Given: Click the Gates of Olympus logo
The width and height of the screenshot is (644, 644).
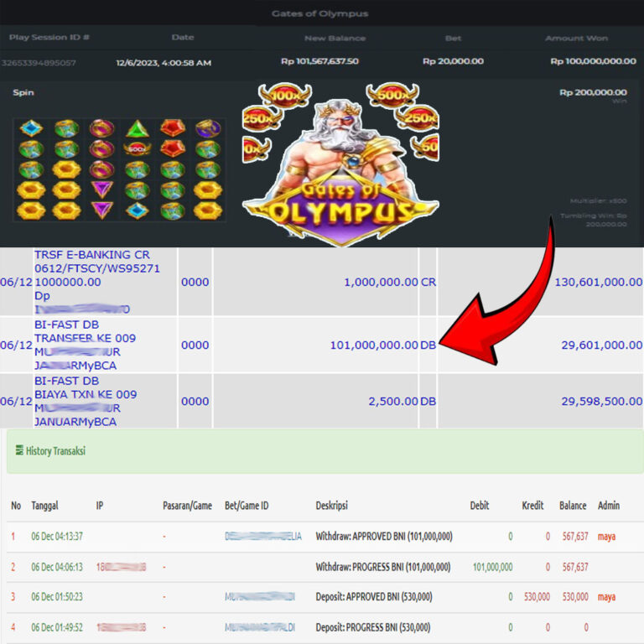Looking at the screenshot, I should coord(340,214).
